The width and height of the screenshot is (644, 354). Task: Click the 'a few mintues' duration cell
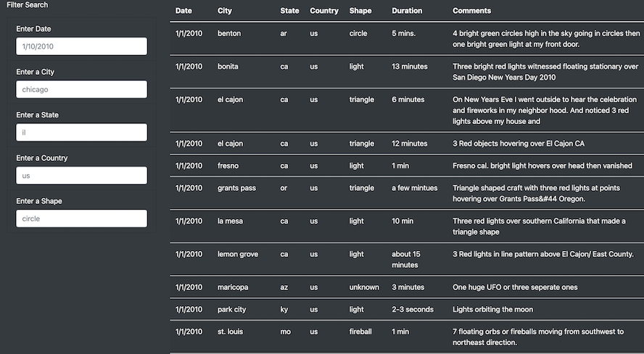tap(415, 188)
